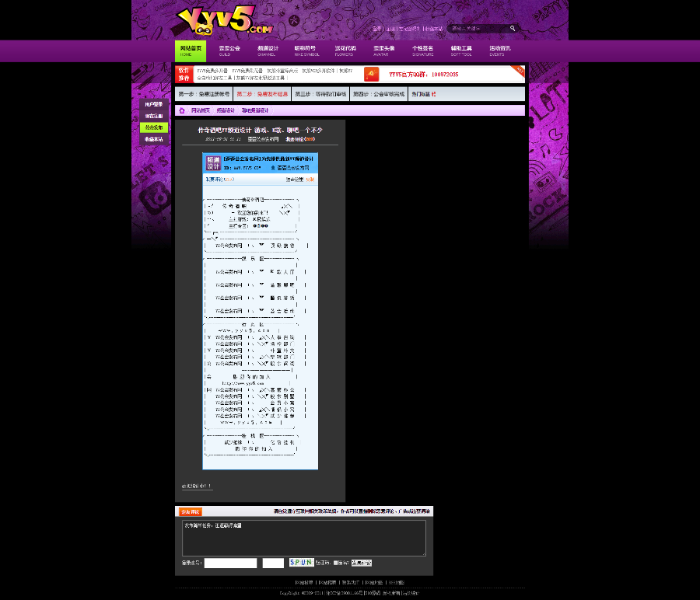Click the captcha code input field
The height and width of the screenshot is (600, 700).
tap(273, 563)
